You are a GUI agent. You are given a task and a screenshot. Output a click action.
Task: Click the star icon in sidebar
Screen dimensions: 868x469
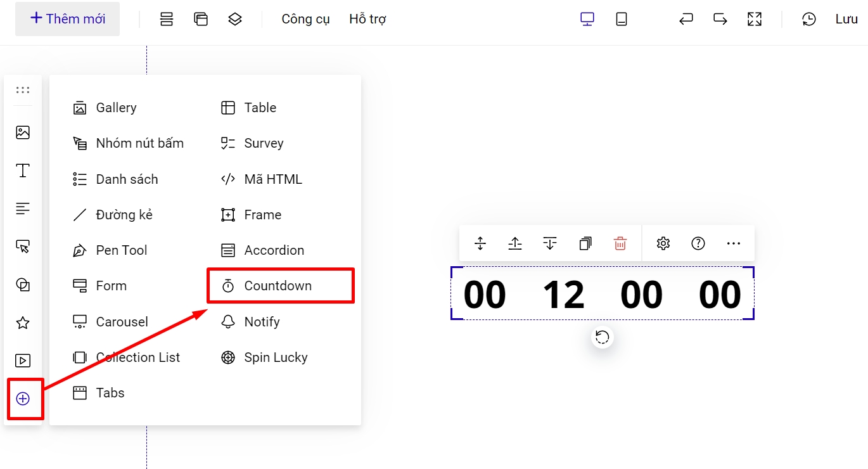(x=23, y=323)
